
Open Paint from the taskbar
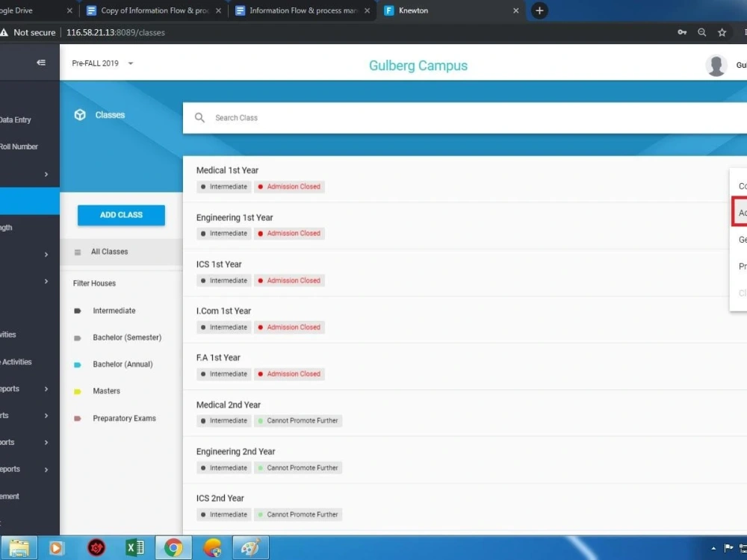(251, 547)
